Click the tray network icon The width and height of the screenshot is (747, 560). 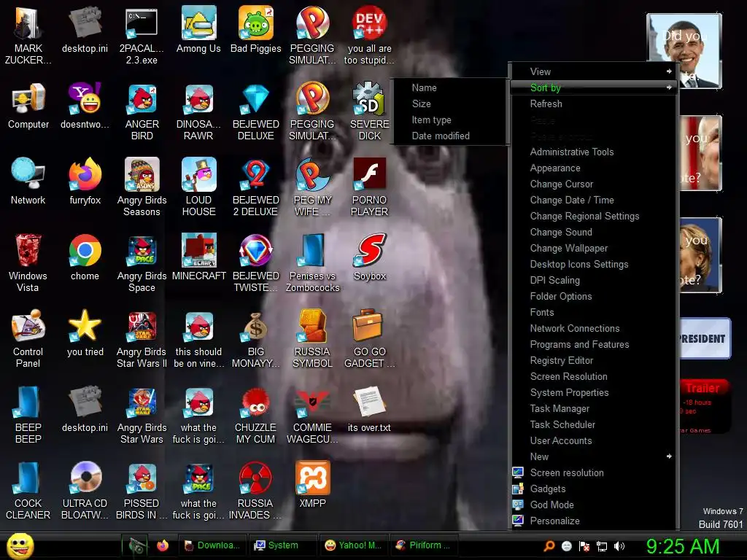coord(602,545)
